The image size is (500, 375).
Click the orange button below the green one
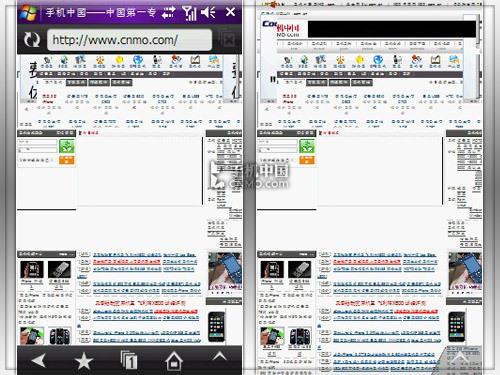pos(67,160)
